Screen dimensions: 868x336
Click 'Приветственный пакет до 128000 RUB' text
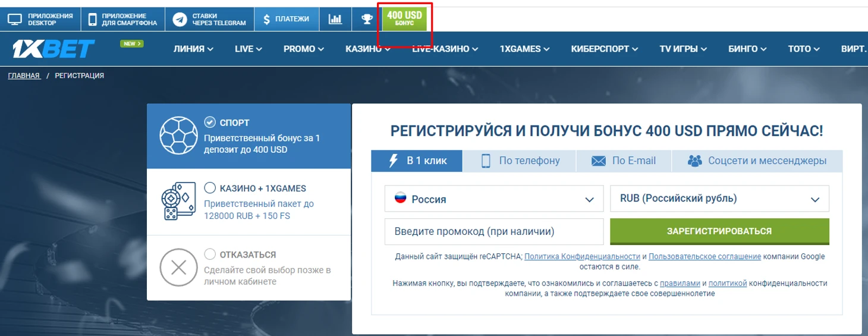coord(259,209)
